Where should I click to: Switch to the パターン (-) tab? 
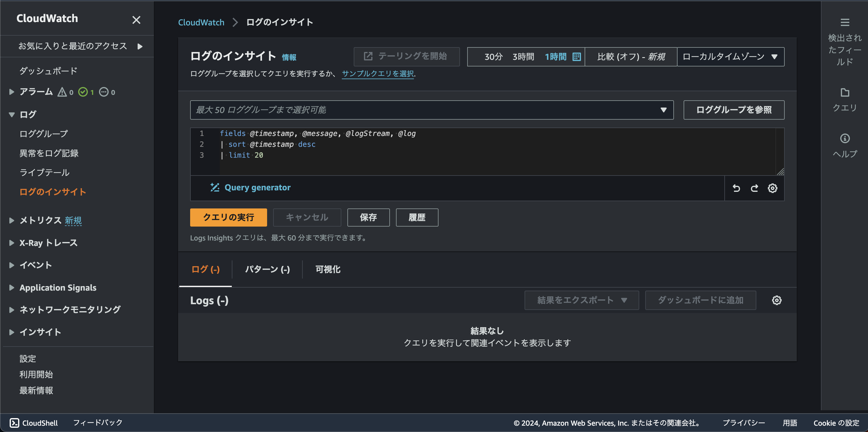point(267,269)
